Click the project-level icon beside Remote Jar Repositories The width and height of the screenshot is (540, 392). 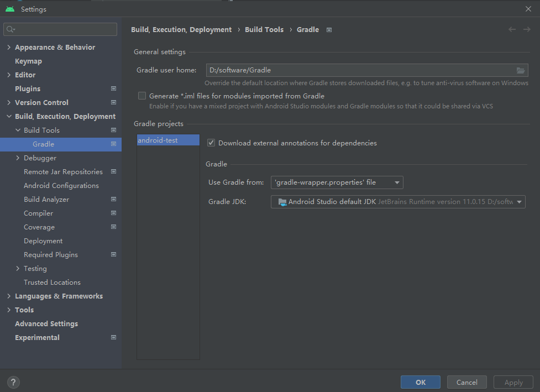point(113,171)
